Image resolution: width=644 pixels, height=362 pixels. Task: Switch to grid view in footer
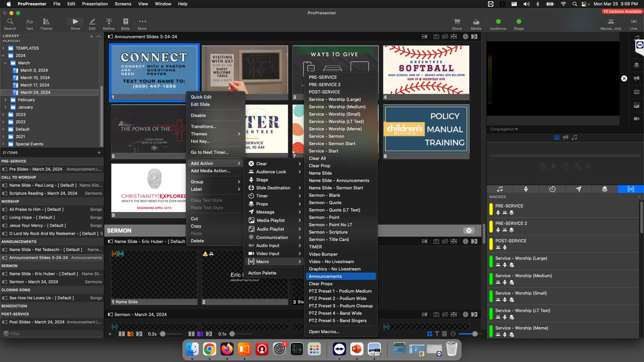tap(429, 334)
